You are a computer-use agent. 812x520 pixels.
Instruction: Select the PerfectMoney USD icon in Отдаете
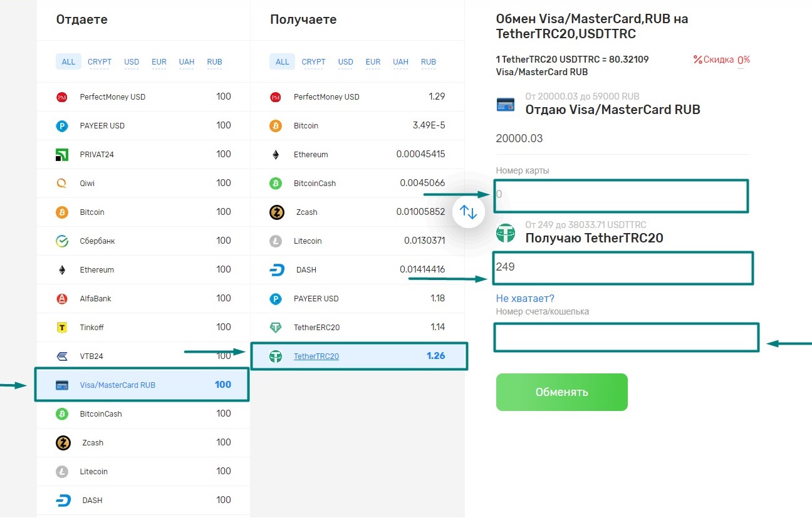point(62,97)
